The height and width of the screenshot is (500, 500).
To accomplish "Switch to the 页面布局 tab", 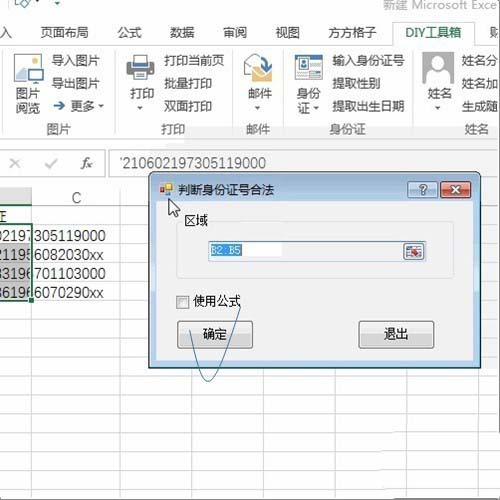I will coord(64,33).
